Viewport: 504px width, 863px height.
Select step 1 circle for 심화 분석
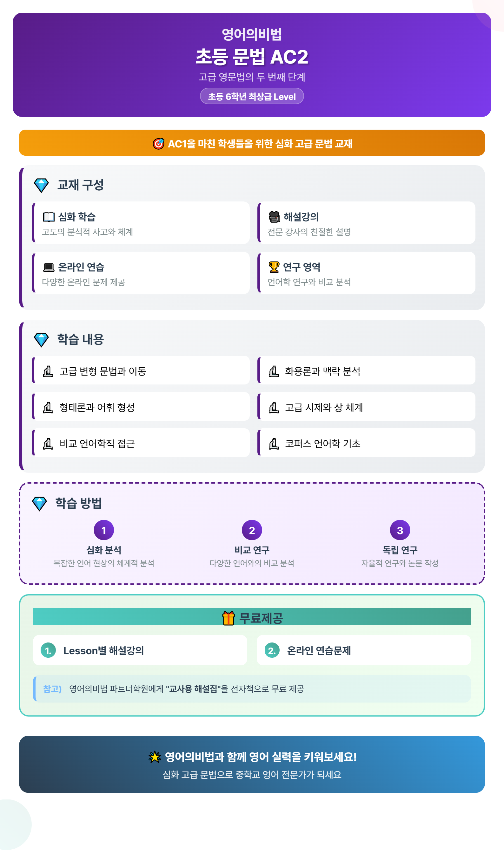click(104, 530)
